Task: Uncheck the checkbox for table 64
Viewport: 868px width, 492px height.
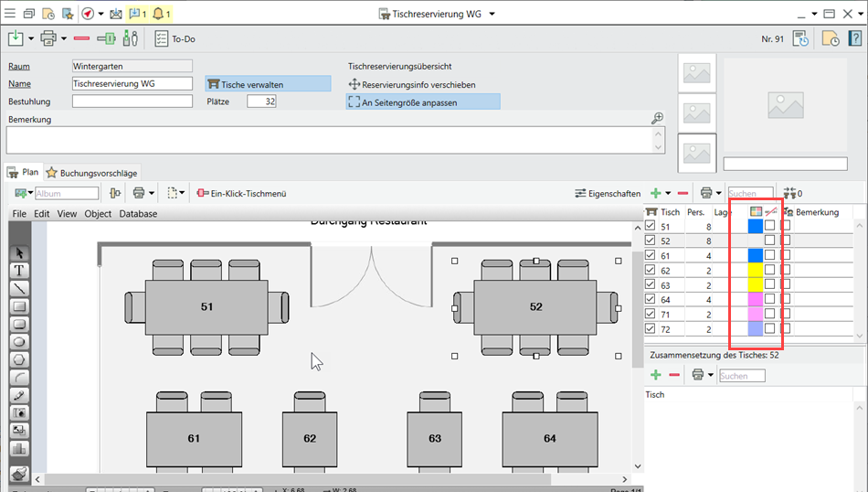Action: pos(651,299)
